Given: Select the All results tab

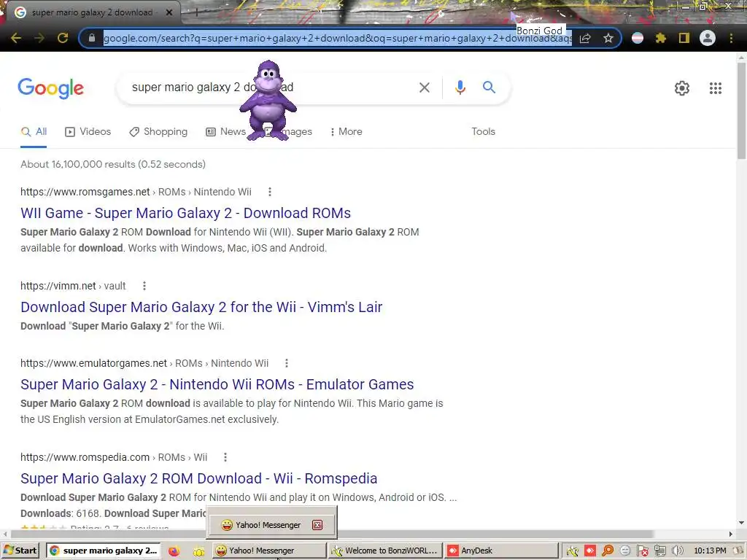Looking at the screenshot, I should (34, 131).
